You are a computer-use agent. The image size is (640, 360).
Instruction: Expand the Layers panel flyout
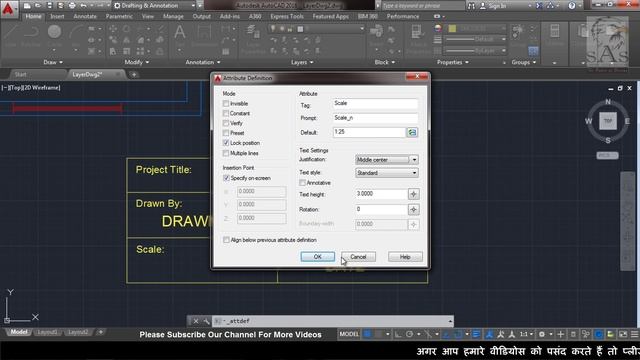click(x=302, y=62)
